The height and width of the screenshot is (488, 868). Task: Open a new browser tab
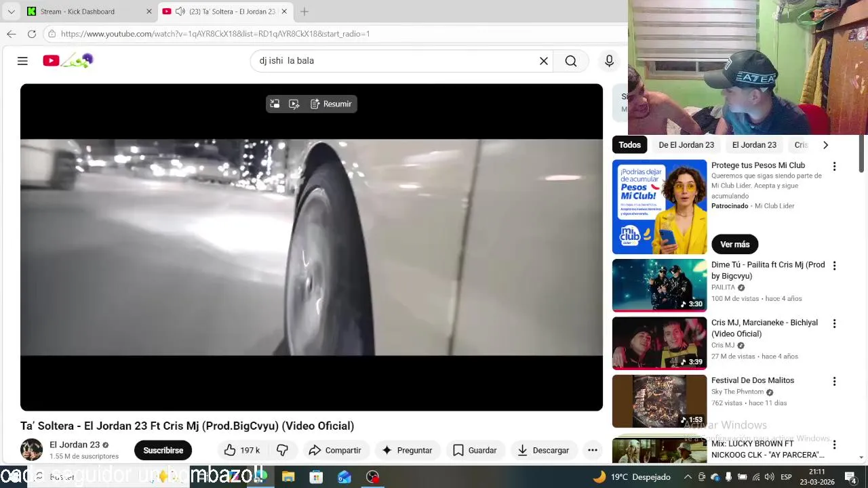[x=304, y=12]
